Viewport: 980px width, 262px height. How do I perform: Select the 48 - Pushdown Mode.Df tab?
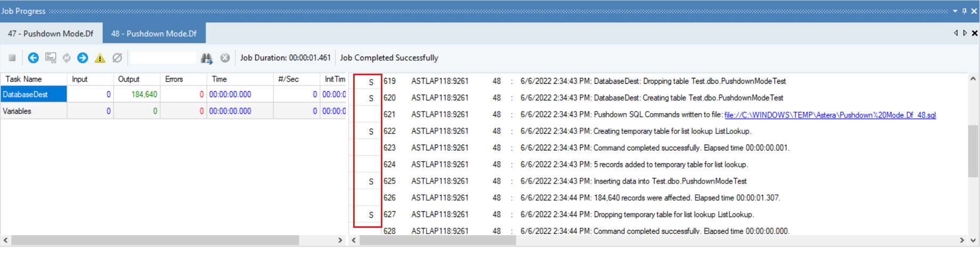[154, 34]
